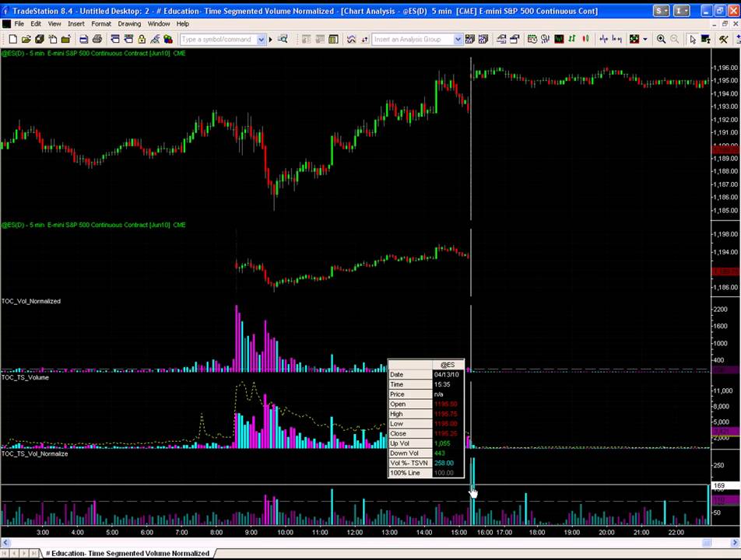This screenshot has width=741, height=560.
Task: Click the Date value 04/13/10
Action: (x=446, y=374)
